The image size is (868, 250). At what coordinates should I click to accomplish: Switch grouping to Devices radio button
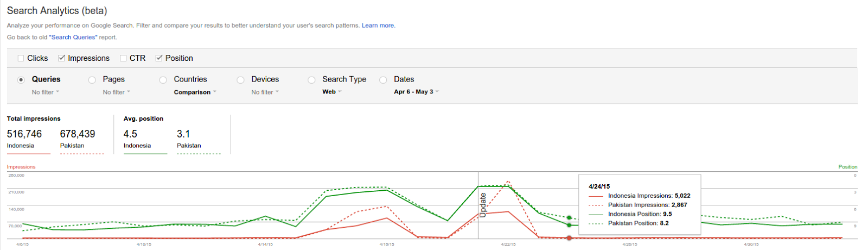[240, 80]
